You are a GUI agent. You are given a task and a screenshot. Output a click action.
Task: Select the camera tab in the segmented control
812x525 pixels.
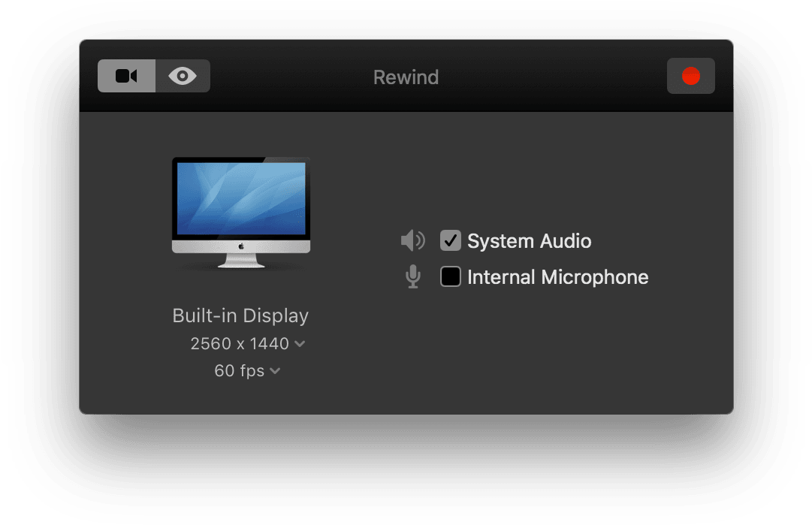click(125, 75)
